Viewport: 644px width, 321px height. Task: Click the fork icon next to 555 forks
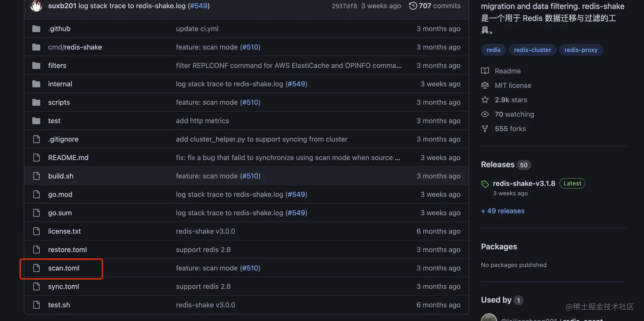coord(485,129)
